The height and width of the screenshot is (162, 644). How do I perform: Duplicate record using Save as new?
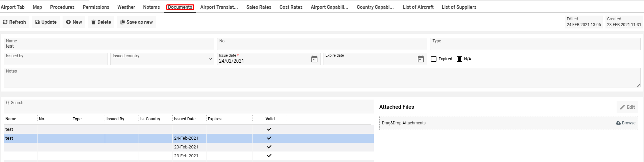tap(137, 22)
